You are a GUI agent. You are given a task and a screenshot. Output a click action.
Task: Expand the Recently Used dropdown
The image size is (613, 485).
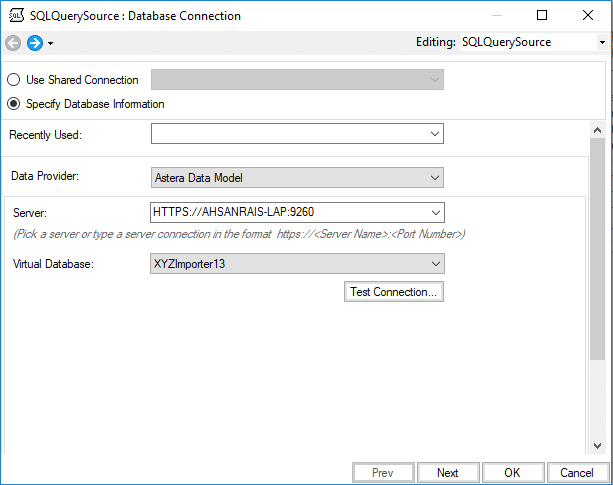click(434, 133)
